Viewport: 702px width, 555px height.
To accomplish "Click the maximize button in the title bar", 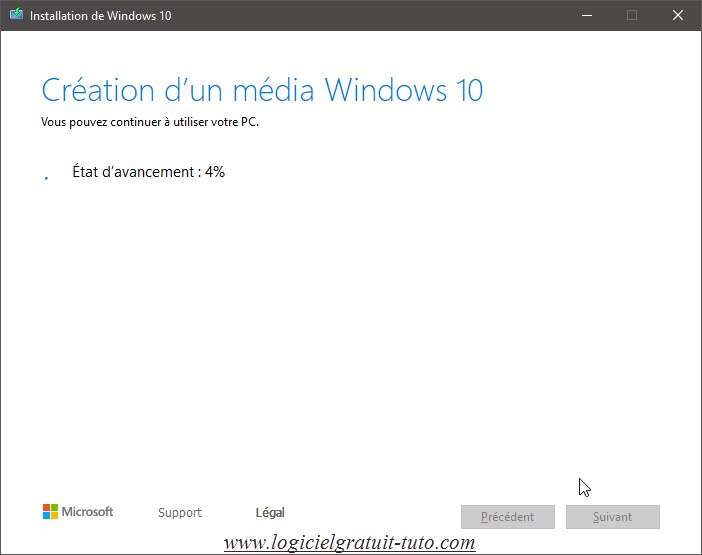I will tap(632, 15).
